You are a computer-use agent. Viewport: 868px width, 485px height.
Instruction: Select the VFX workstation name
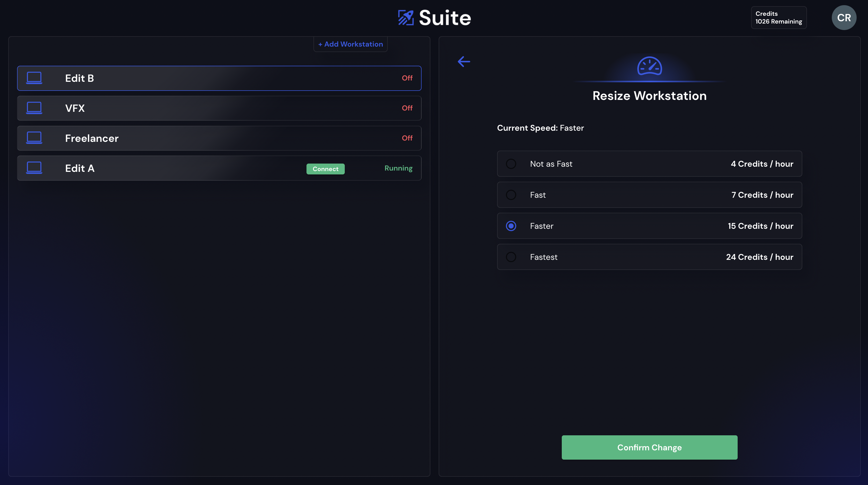tap(75, 108)
